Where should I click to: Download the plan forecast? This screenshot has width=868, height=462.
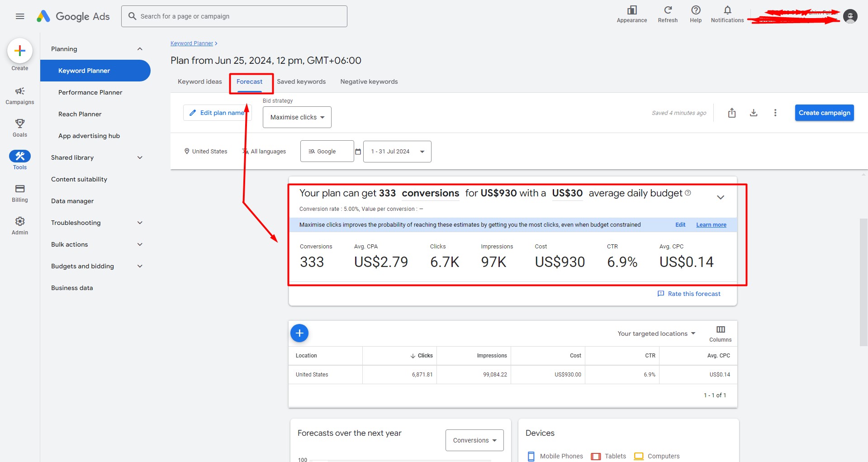tap(754, 113)
